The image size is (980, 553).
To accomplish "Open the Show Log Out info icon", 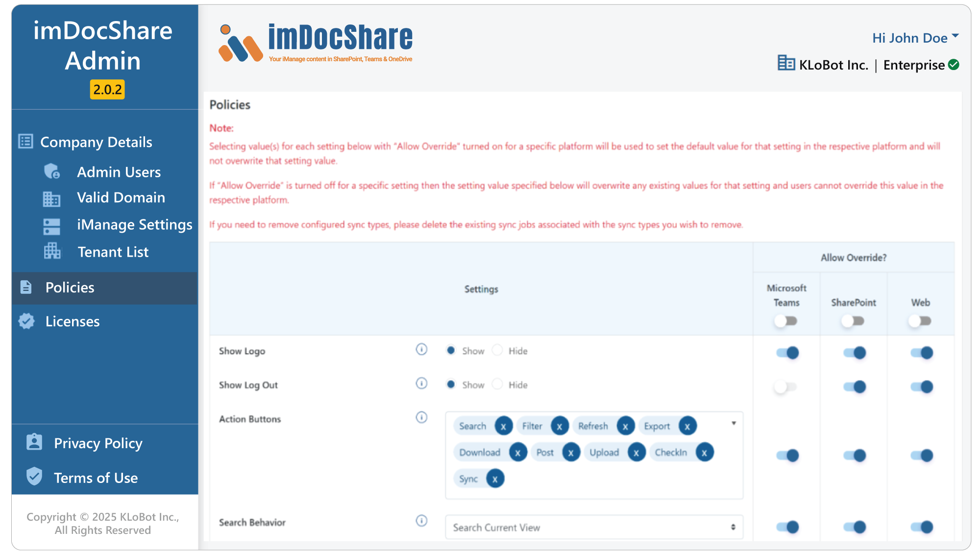I will click(x=421, y=384).
